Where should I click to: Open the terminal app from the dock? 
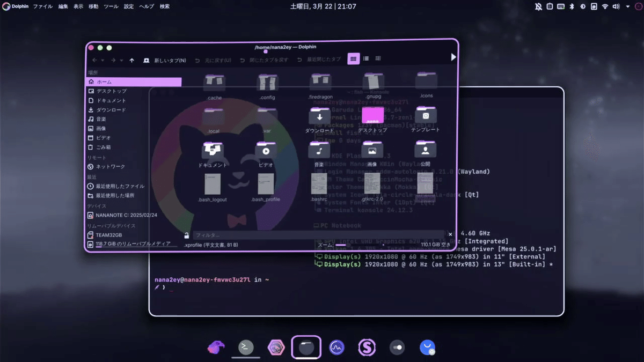click(x=246, y=347)
